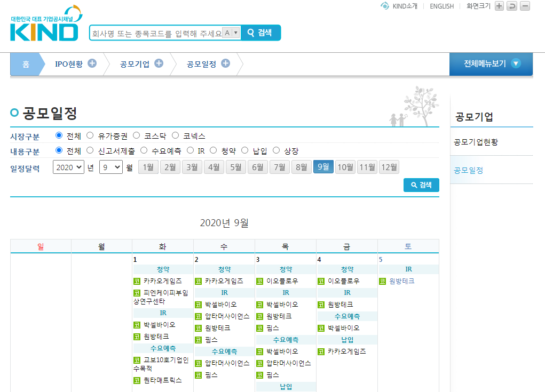Select 유가증권 market radio button
This screenshot has height=392, width=545.
coord(90,135)
